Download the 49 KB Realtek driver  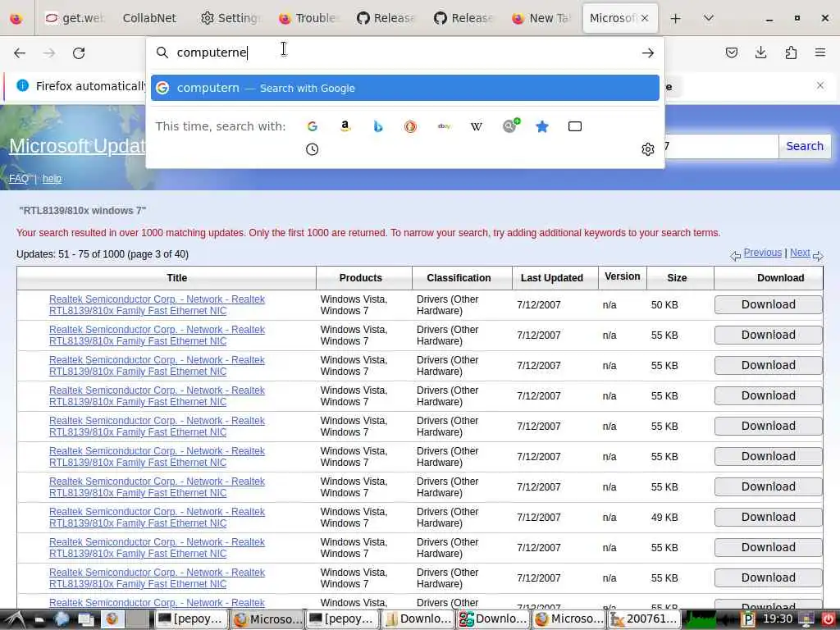[x=768, y=518]
